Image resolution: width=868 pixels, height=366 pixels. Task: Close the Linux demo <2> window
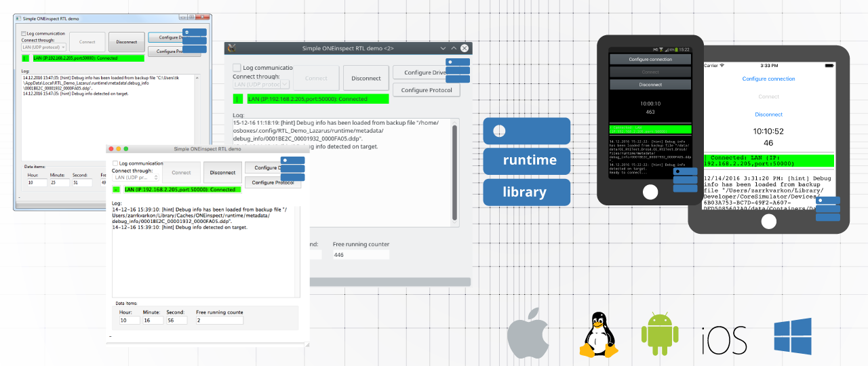coord(465,48)
